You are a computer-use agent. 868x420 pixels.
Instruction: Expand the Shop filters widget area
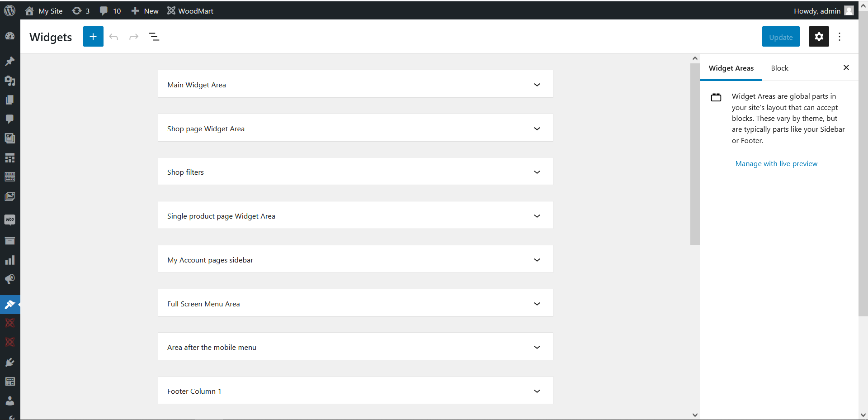point(537,172)
